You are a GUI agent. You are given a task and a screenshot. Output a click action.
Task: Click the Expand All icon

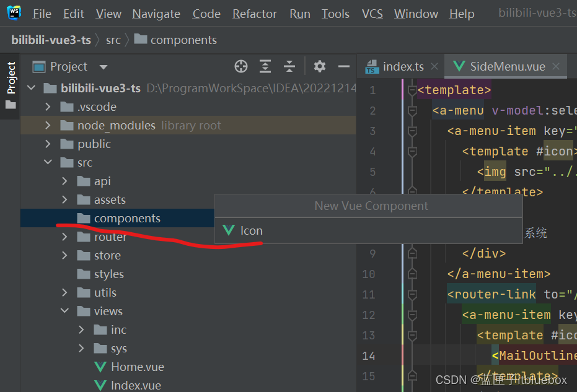[x=265, y=66]
